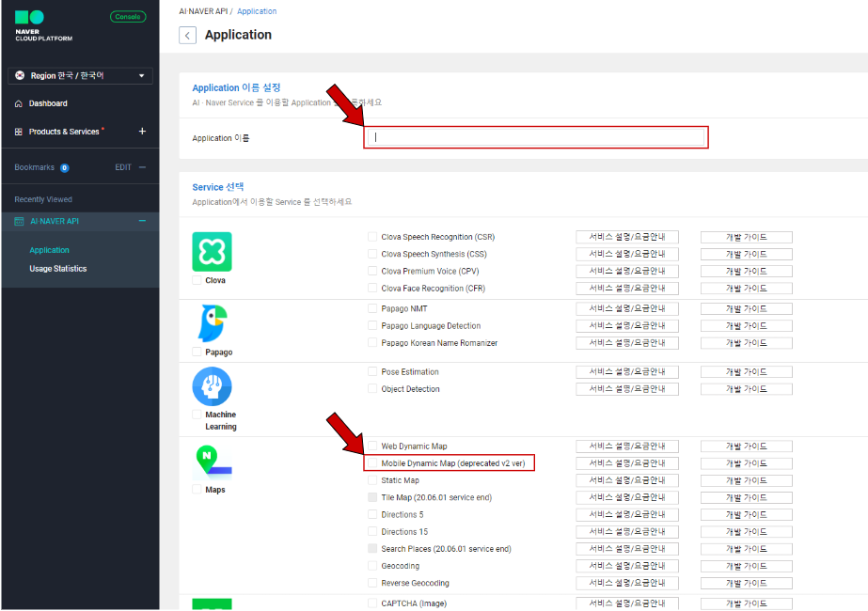This screenshot has height=611, width=868.
Task: Open the Console badge button
Action: click(128, 17)
